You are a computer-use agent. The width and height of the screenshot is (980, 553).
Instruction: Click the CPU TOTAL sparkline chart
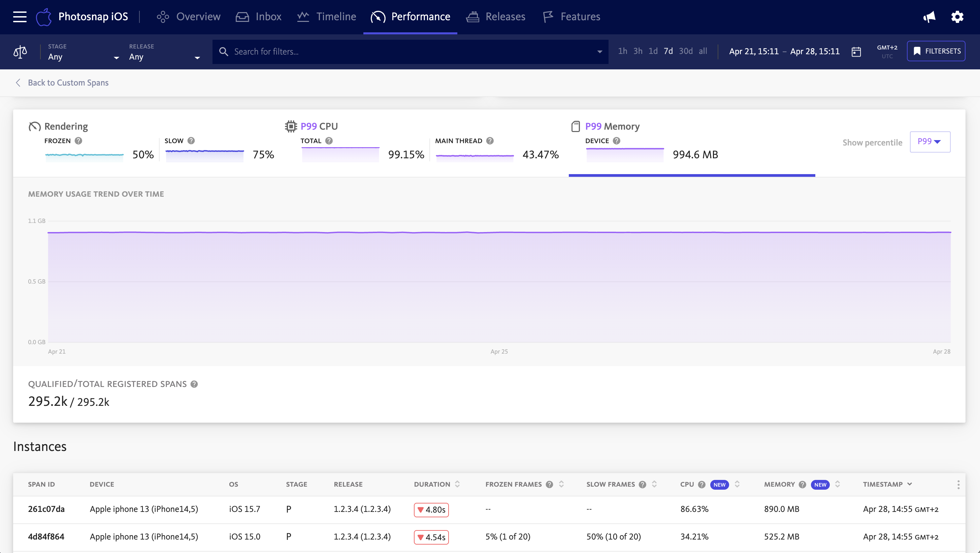[x=340, y=155]
